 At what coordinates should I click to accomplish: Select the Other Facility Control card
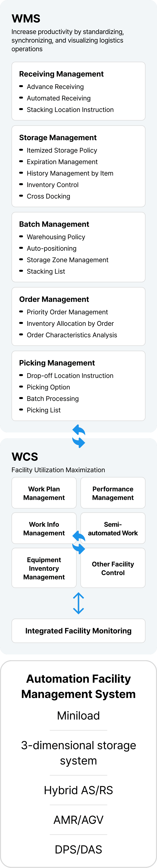pyautogui.click(x=113, y=568)
